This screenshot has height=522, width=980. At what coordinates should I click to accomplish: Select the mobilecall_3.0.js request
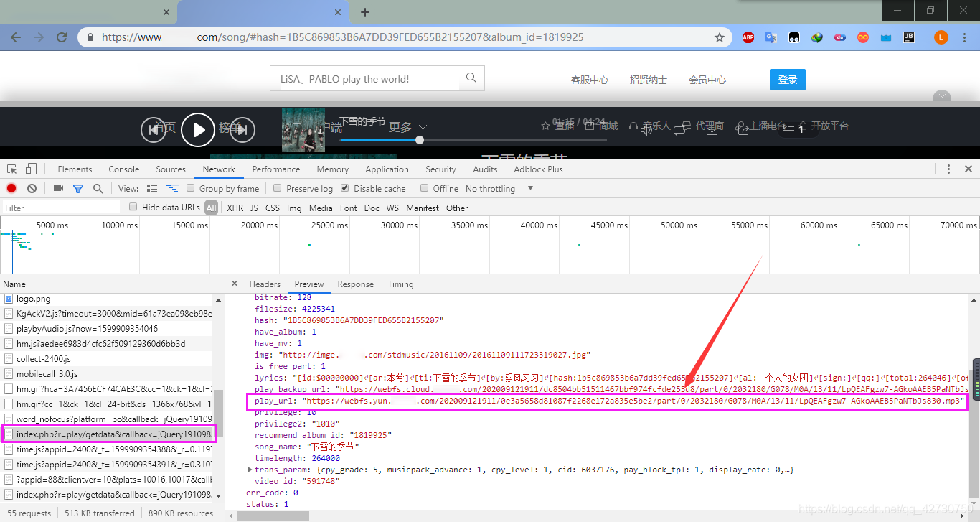[x=108, y=374]
